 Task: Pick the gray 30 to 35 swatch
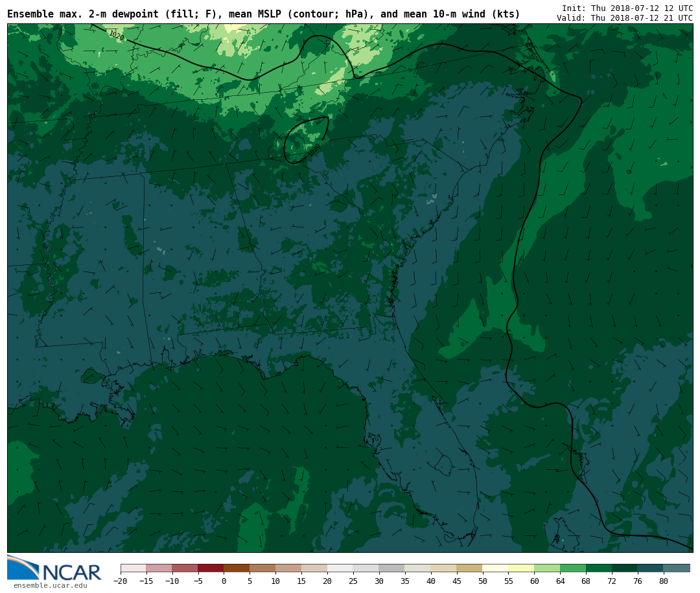pos(391,568)
